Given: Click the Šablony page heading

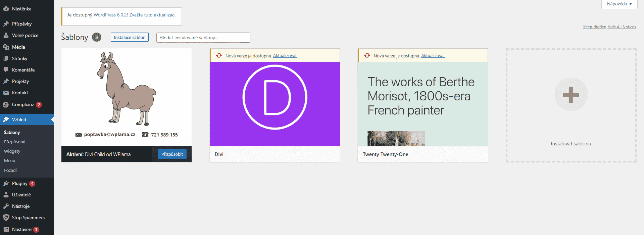Looking at the screenshot, I should point(75,37).
